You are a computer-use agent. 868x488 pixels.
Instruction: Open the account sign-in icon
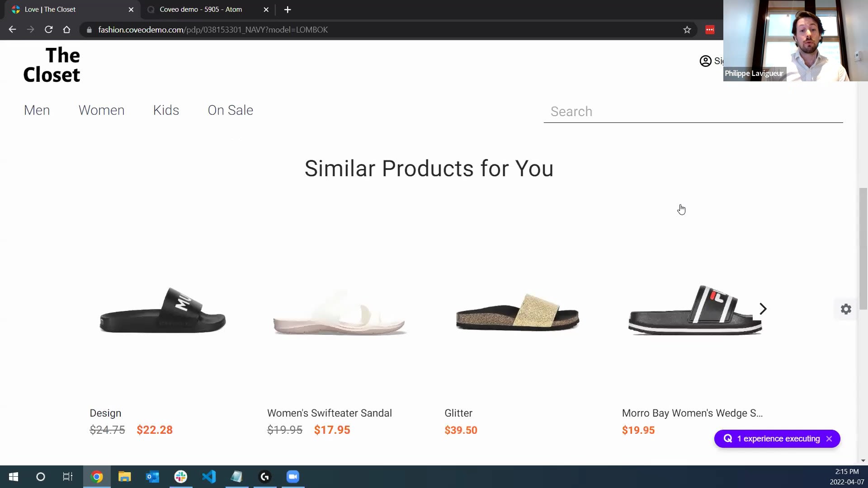tap(705, 61)
